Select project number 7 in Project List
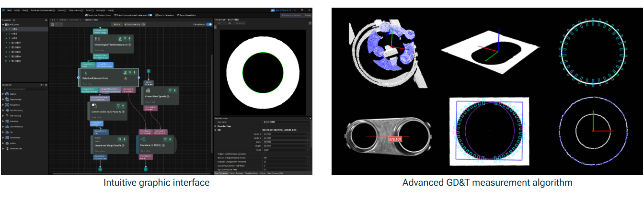644x201 pixels. (x=24, y=43)
